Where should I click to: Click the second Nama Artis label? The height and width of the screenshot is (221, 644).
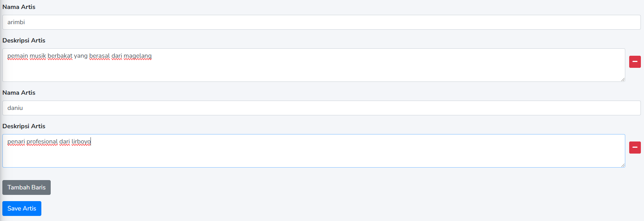19,93
